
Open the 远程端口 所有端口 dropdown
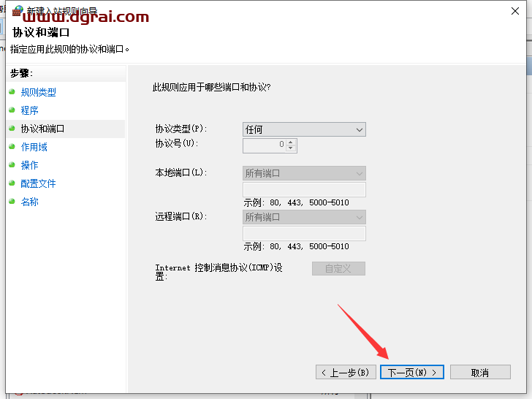point(304,217)
